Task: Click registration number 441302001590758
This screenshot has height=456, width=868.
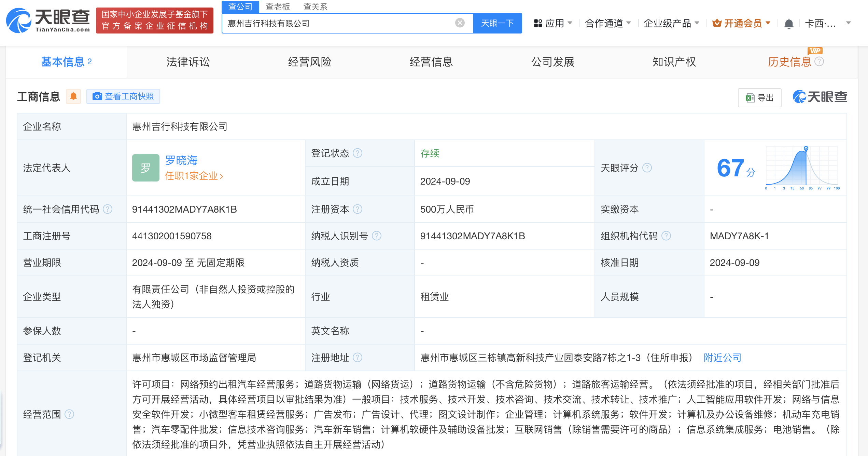Action: 172,236
